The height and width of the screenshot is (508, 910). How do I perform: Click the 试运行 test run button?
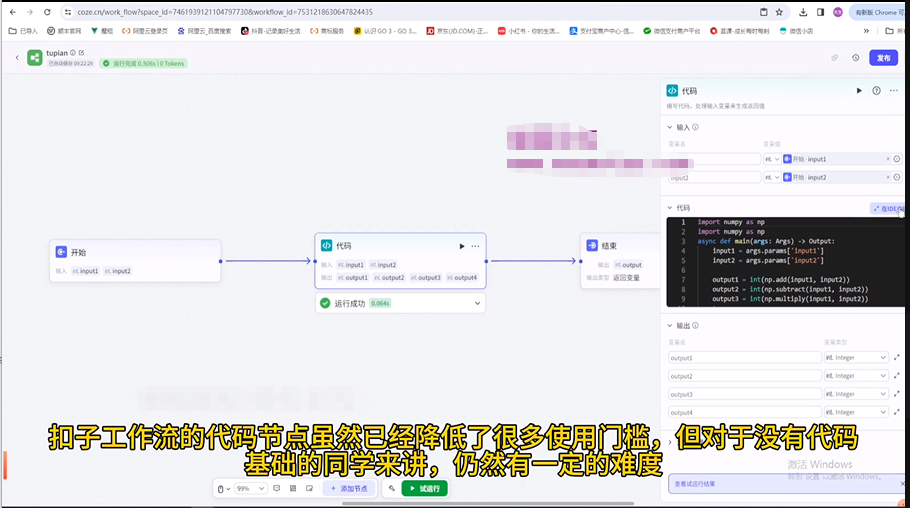[424, 489]
